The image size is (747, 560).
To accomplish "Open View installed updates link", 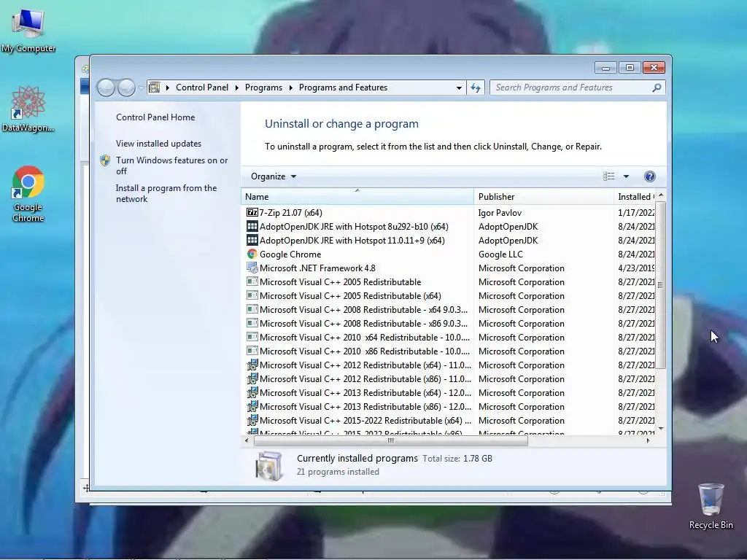I will tap(158, 144).
